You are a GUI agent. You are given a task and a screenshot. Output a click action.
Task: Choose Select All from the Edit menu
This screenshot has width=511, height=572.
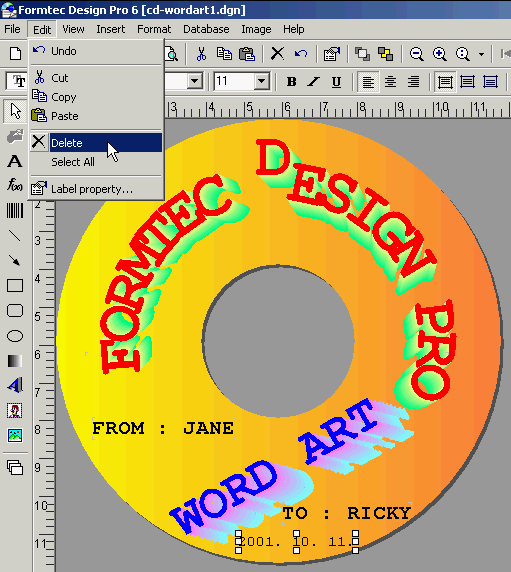click(x=96, y=162)
